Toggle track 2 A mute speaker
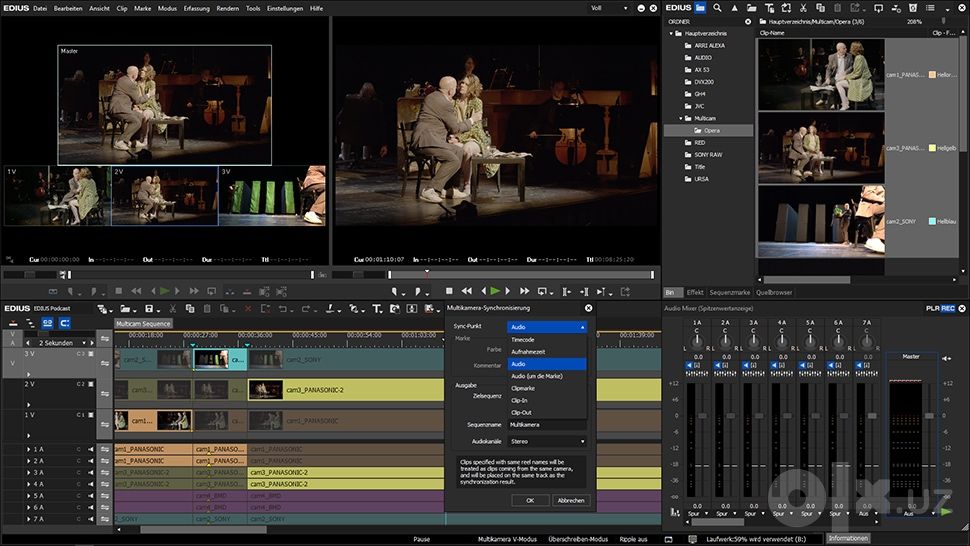This screenshot has height=546, width=970. [x=91, y=461]
